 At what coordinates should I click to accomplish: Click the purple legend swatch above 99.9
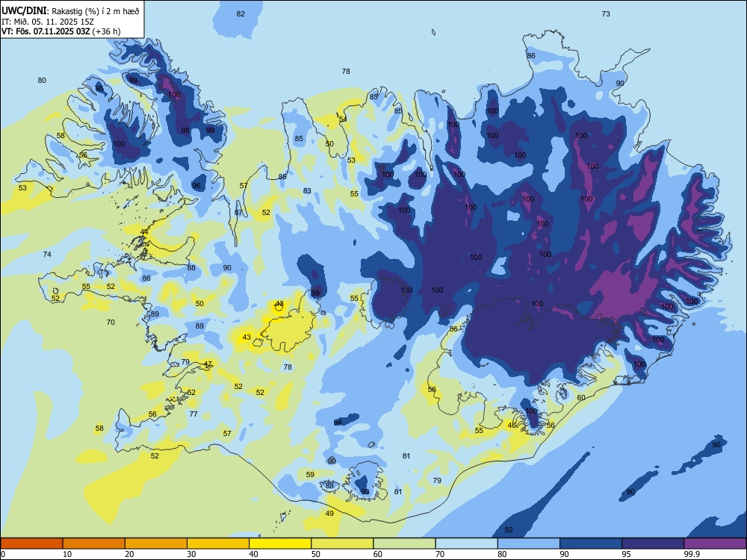715,544
